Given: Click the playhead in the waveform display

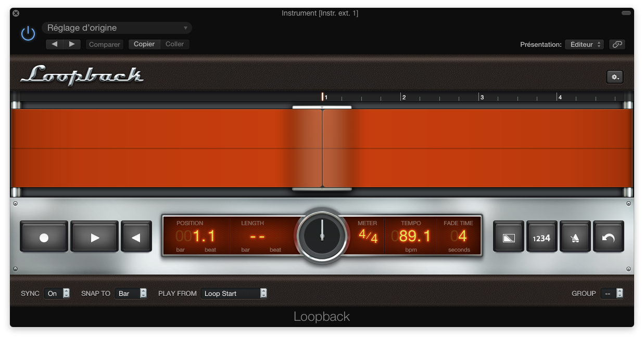Looking at the screenshot, I should [x=322, y=148].
